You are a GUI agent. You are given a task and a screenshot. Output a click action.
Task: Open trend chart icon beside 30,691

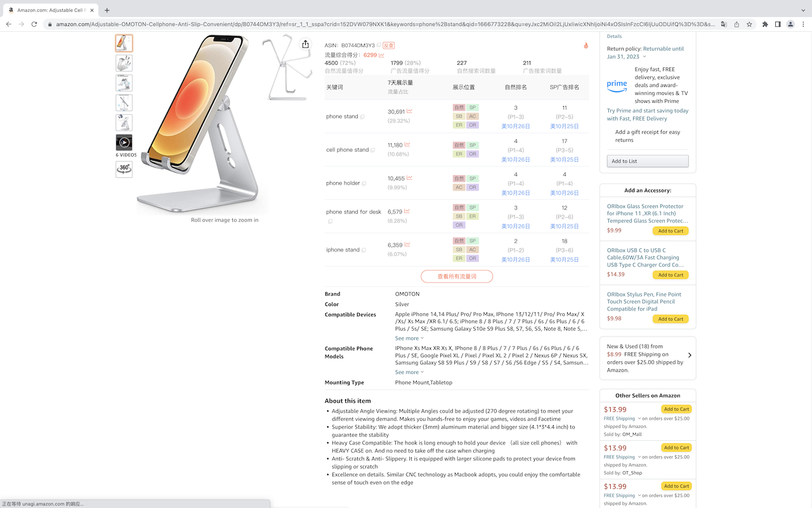pyautogui.click(x=409, y=111)
